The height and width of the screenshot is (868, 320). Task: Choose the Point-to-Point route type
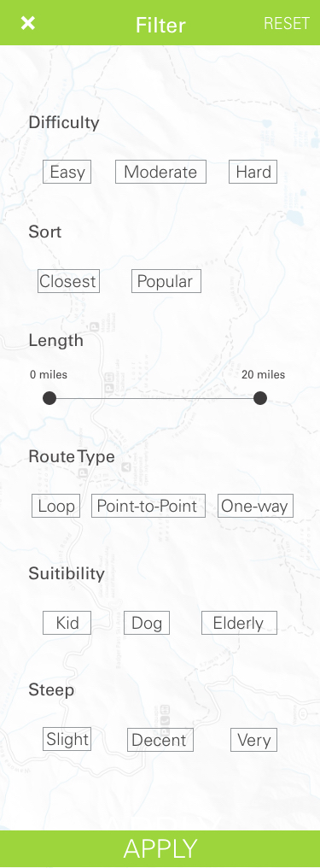click(148, 506)
